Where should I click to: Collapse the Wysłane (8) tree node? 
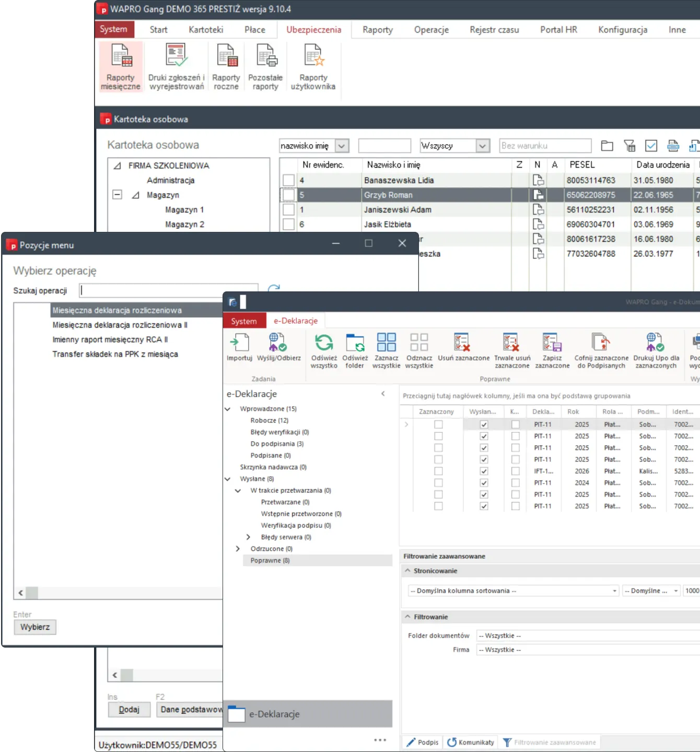point(228,479)
